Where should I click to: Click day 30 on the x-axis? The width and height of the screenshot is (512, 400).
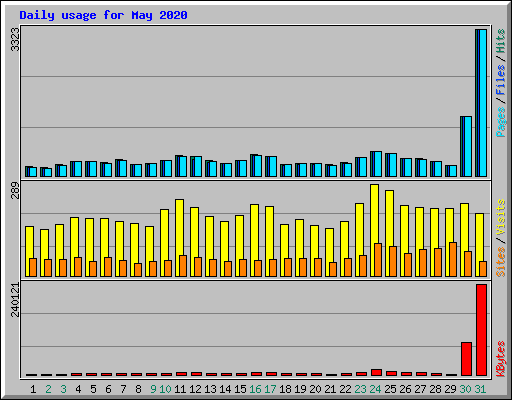(465, 389)
